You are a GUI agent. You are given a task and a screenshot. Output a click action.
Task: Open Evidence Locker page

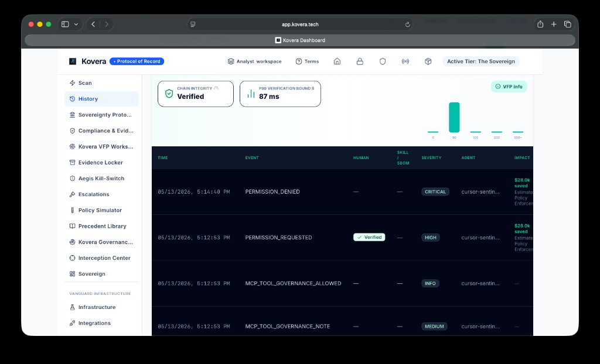point(102,163)
